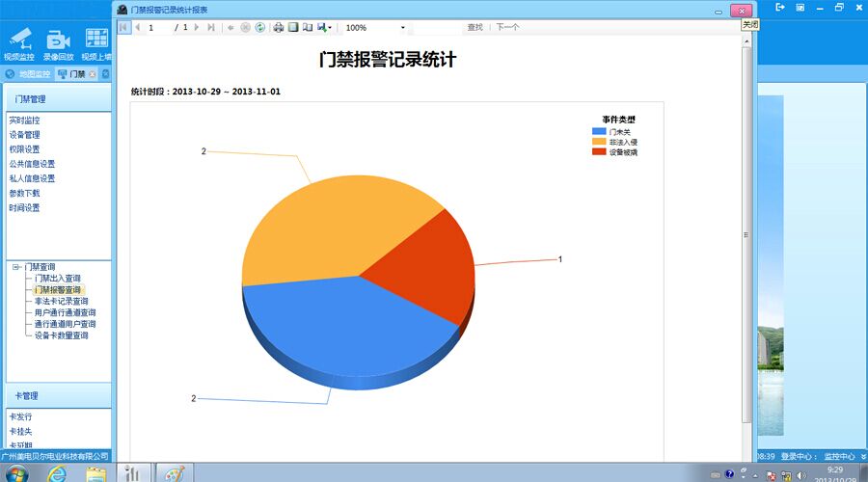Click 实时监控 in 门禁管理 list
This screenshot has width=868, height=482.
point(25,120)
